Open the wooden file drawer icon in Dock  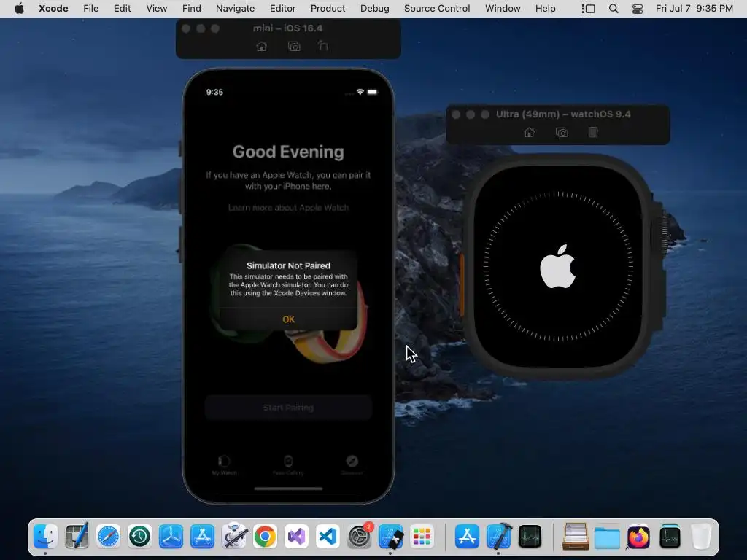576,537
